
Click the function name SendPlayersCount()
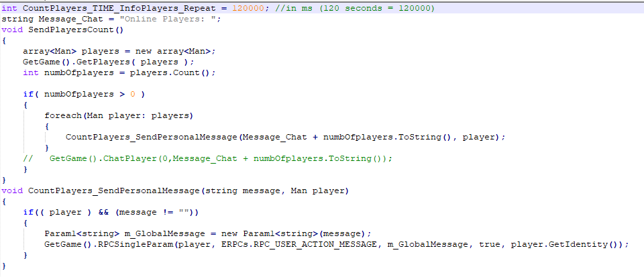coord(76,30)
